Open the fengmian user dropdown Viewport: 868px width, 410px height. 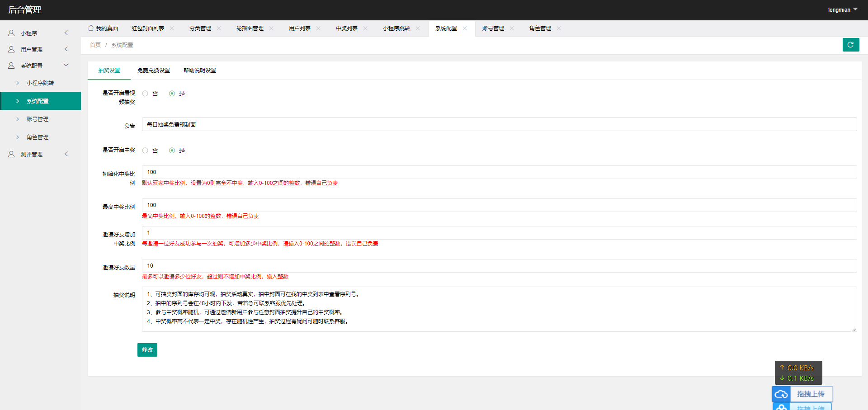click(x=843, y=9)
